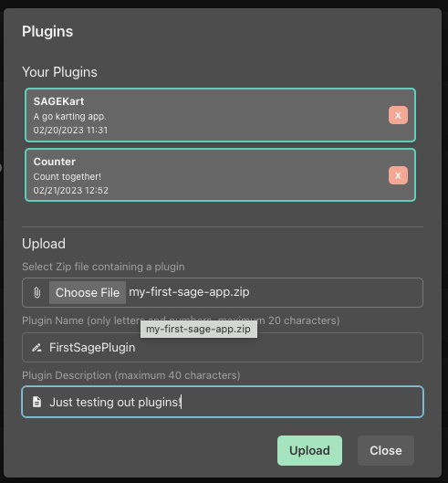Focus the Plugin Name input field

pos(223,348)
